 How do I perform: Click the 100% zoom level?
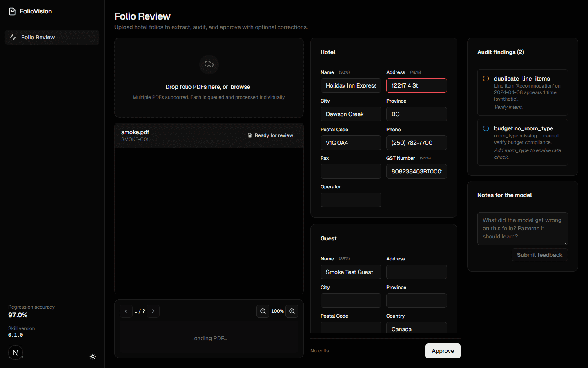[x=278, y=311]
